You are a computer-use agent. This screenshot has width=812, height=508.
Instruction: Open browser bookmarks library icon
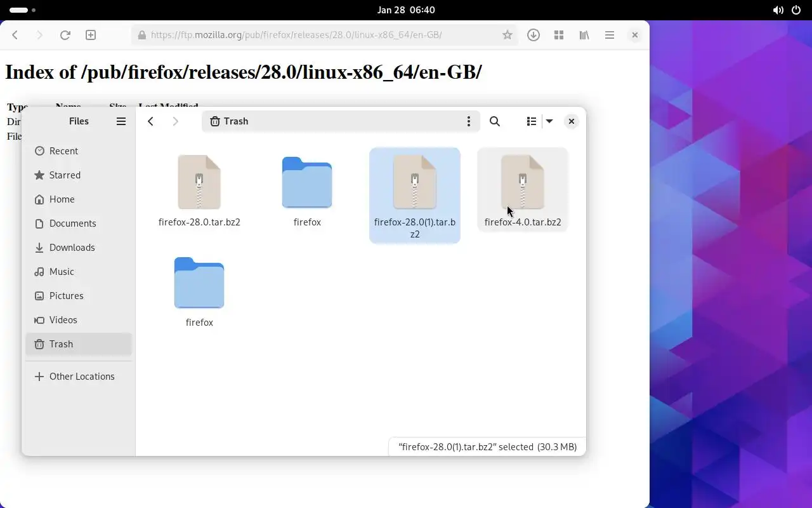click(x=584, y=35)
